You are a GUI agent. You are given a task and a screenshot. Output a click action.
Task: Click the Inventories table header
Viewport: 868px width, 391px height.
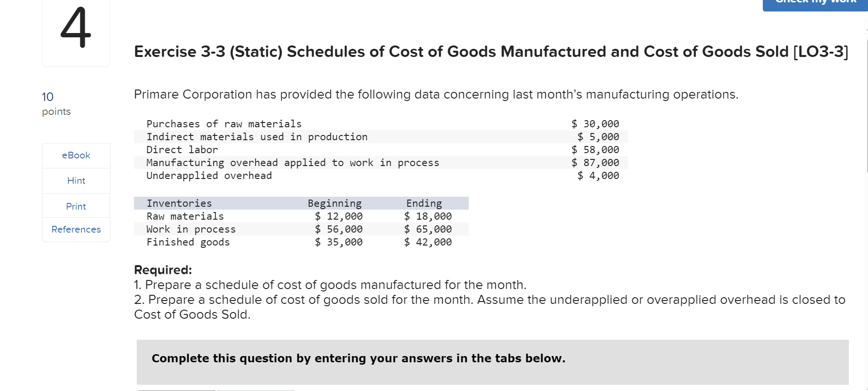click(x=179, y=203)
